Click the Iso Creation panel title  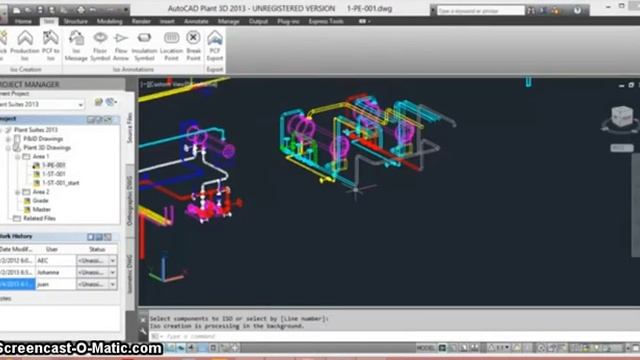tap(25, 70)
